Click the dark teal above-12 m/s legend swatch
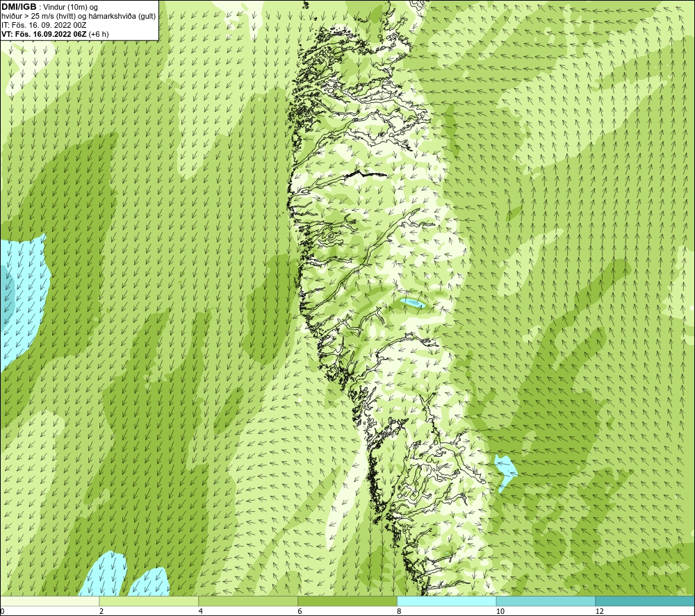 tap(646, 601)
